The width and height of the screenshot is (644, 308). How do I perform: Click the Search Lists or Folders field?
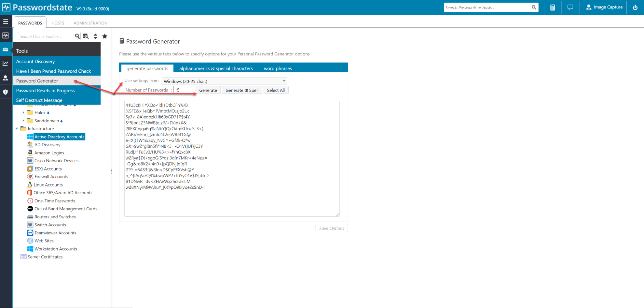[46, 36]
